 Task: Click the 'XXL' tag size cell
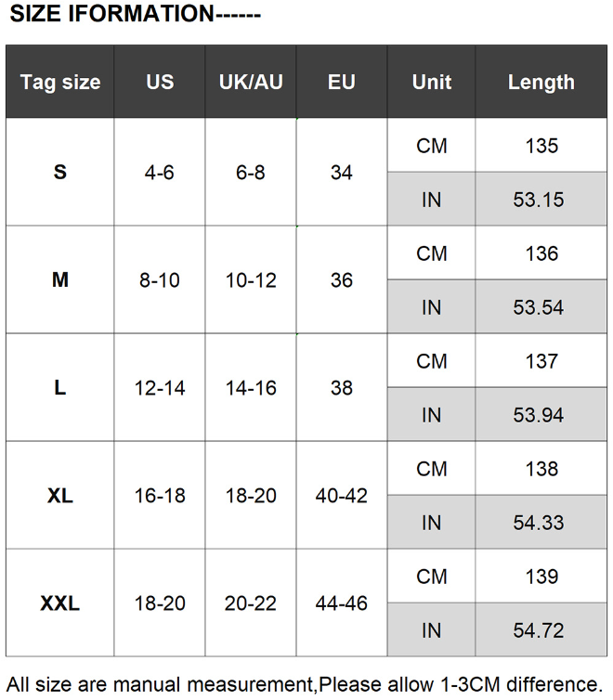60,603
